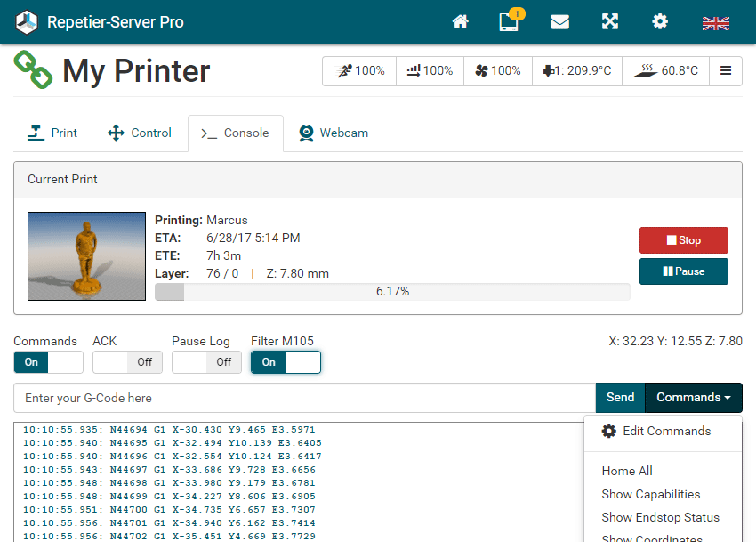Switch to the Webcam tab
Image resolution: width=756 pixels, height=542 pixels.
click(x=333, y=133)
